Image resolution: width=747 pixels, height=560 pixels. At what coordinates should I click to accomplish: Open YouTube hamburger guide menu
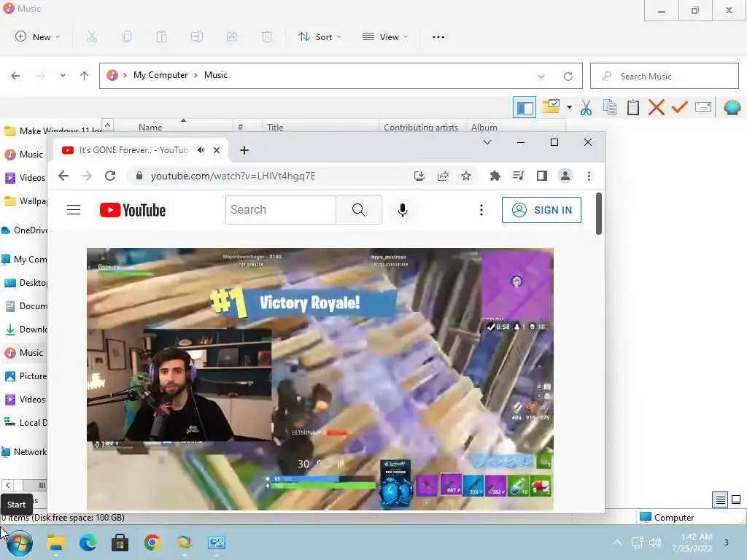[74, 209]
